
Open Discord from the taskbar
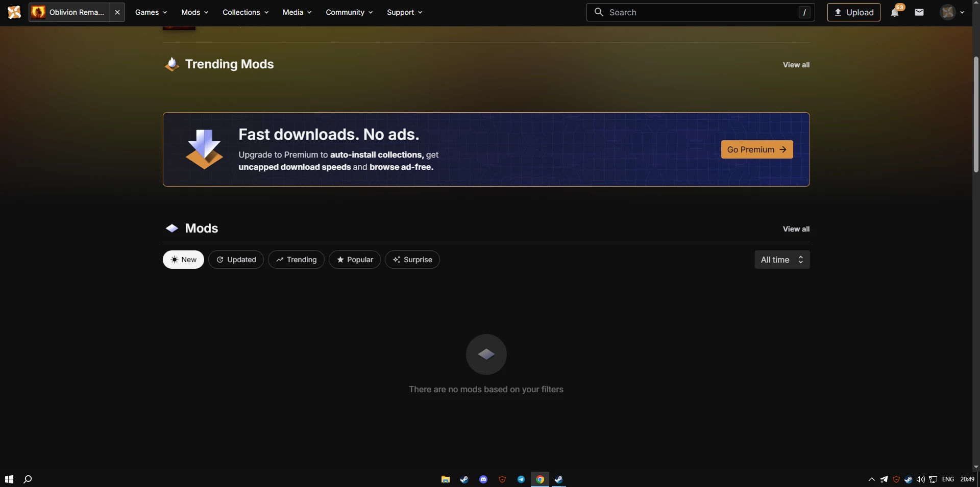483,479
